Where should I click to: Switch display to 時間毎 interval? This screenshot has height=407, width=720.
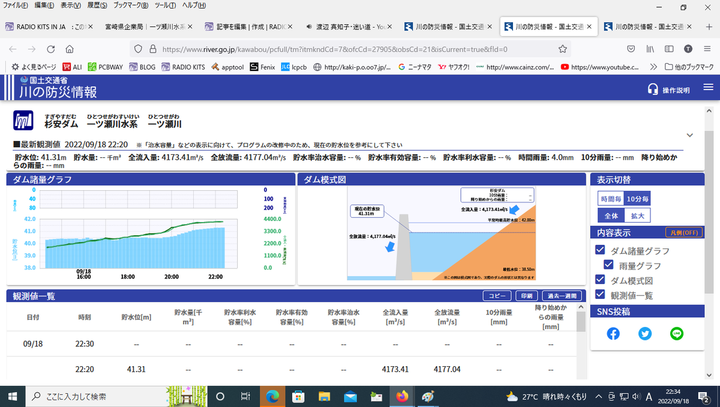[x=610, y=199]
